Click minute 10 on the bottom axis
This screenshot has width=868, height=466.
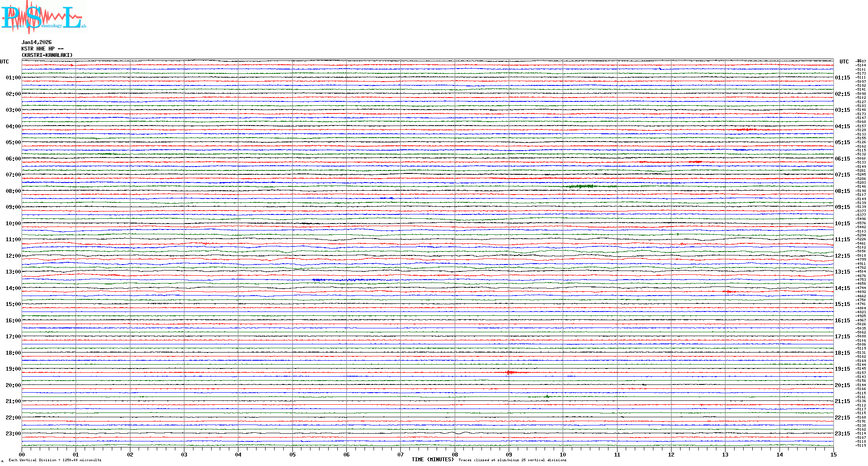(563, 454)
